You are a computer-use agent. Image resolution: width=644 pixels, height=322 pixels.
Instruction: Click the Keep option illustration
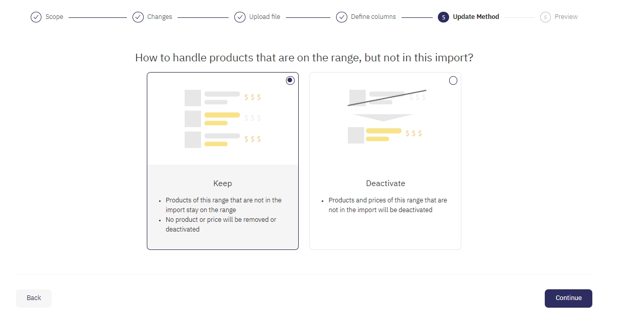[x=223, y=119]
